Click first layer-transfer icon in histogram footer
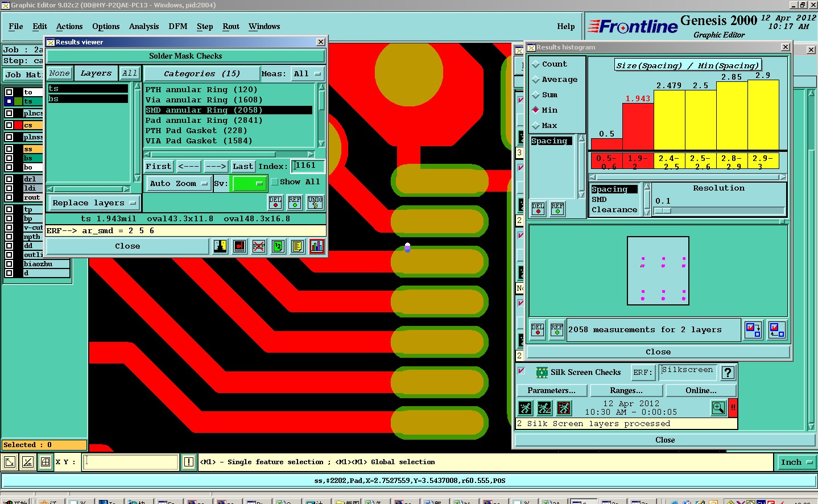The image size is (818, 504). click(x=753, y=330)
